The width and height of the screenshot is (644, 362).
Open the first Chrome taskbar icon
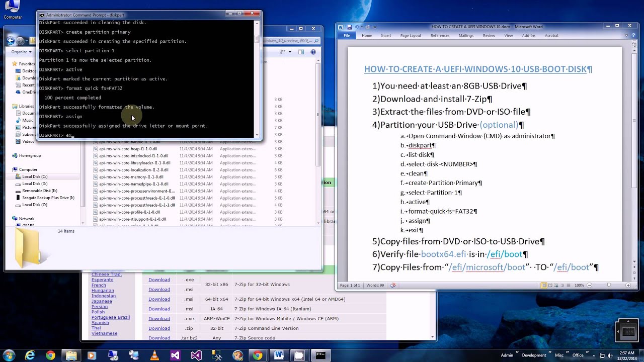point(51,355)
